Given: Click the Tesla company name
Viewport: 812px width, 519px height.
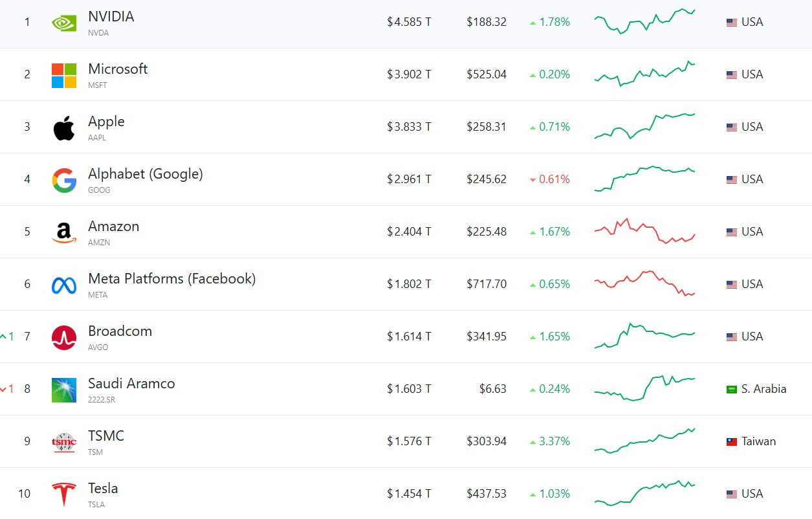Looking at the screenshot, I should (103, 489).
